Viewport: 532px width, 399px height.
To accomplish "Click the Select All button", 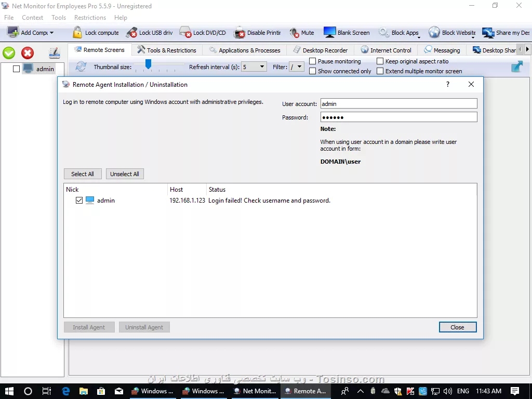I will pos(83,174).
